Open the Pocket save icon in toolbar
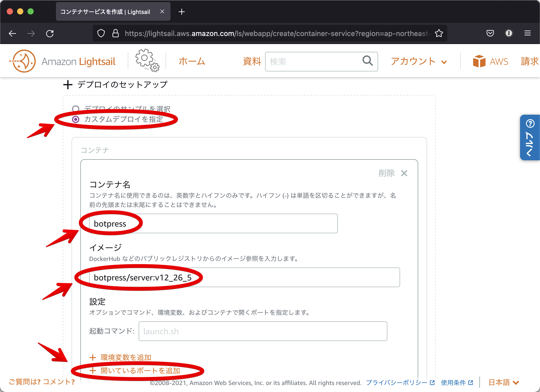Image resolution: width=540 pixels, height=392 pixels. click(x=490, y=33)
